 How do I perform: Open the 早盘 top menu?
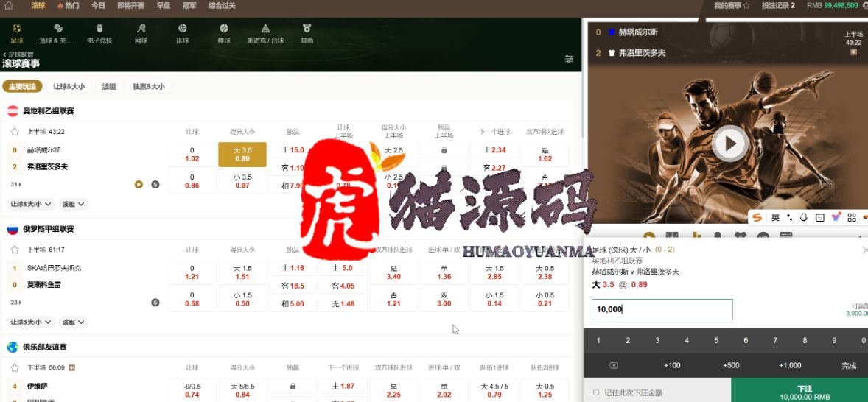click(164, 6)
